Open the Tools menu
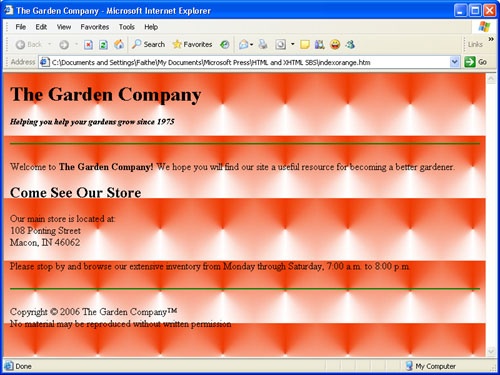This screenshot has height=375, width=500. coord(127,27)
